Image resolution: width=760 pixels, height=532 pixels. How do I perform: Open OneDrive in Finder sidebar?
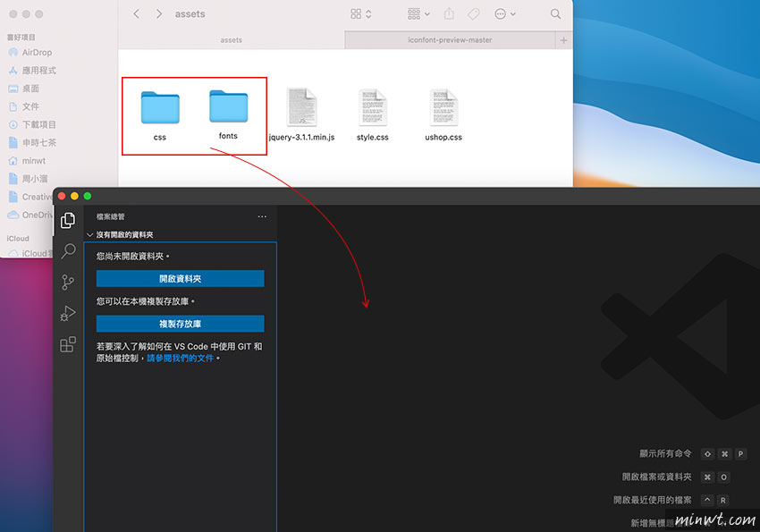tap(30, 215)
